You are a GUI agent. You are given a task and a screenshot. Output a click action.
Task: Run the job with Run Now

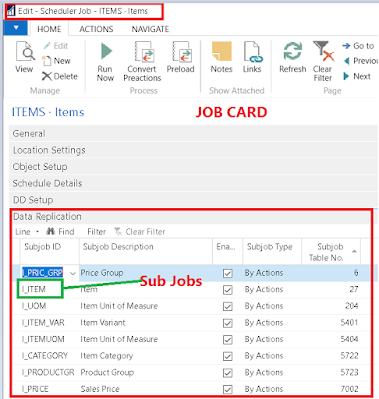[x=105, y=62]
